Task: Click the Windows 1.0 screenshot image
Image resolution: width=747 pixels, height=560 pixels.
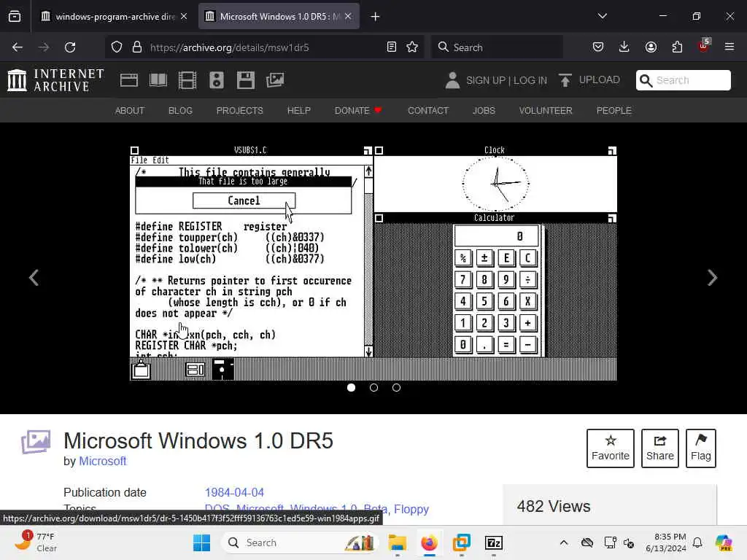Action: pyautogui.click(x=373, y=262)
